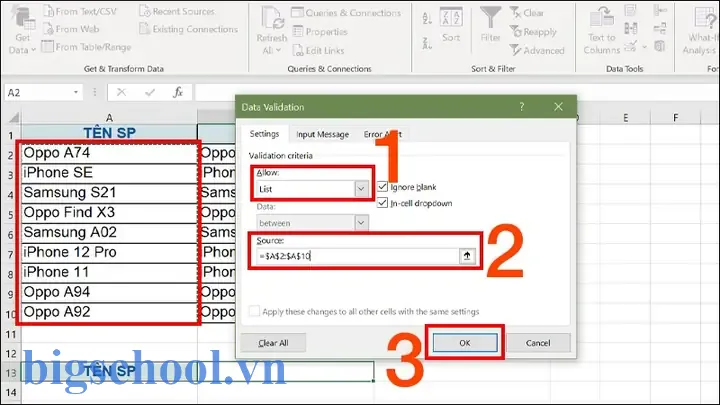720x405 pixels.
Task: Check Apply these changes to all other cells
Action: coord(254,311)
